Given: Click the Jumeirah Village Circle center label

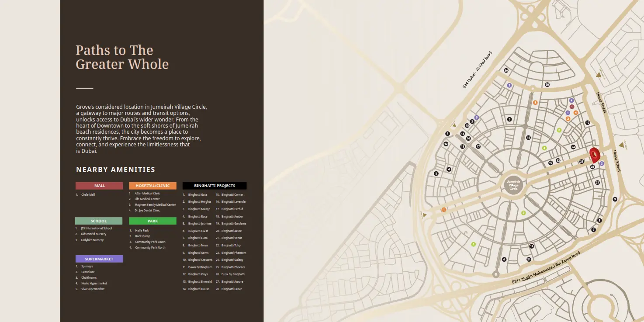Looking at the screenshot, I should [x=513, y=185].
